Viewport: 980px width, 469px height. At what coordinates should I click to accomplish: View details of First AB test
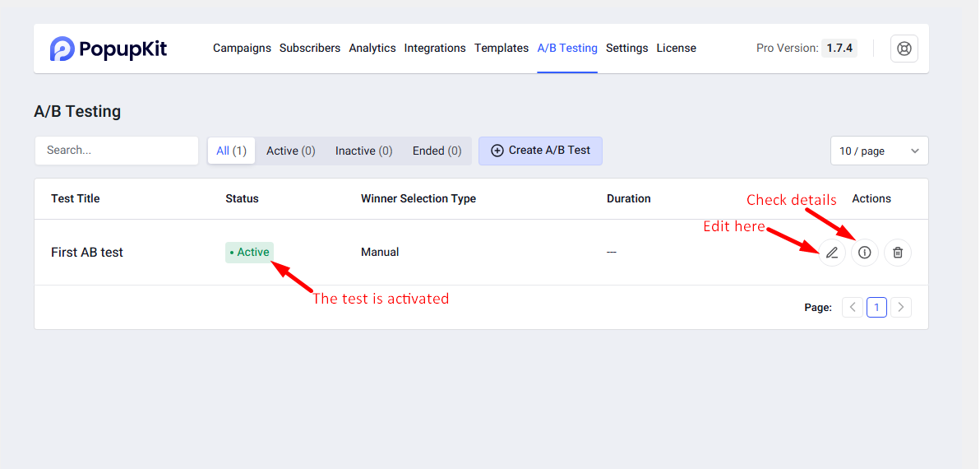coord(865,253)
